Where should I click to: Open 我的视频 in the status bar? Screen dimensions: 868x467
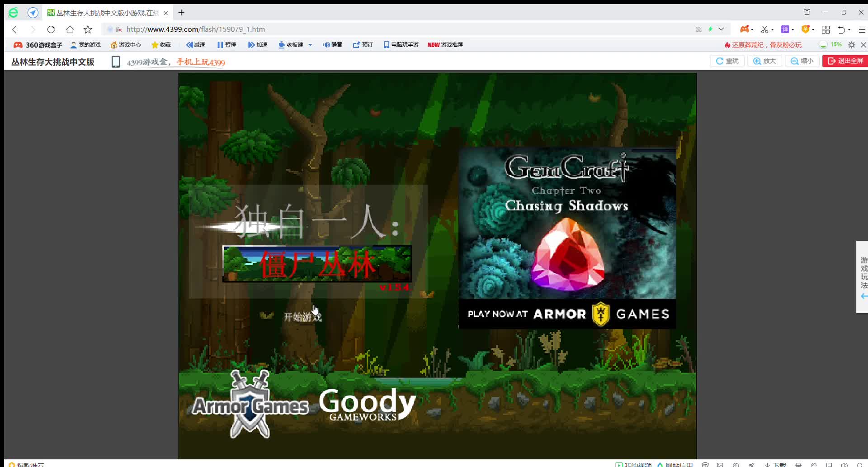(x=633, y=464)
